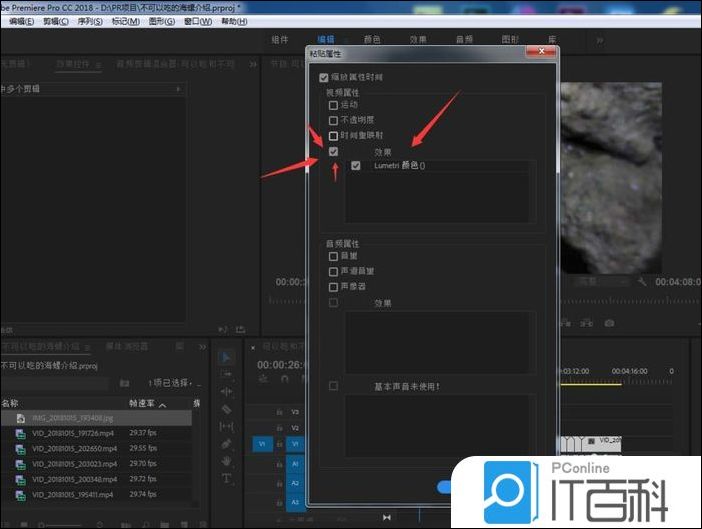Image resolution: width=702 pixels, height=529 pixels.
Task: Switch to the 音频 workspace
Action: tap(464, 40)
